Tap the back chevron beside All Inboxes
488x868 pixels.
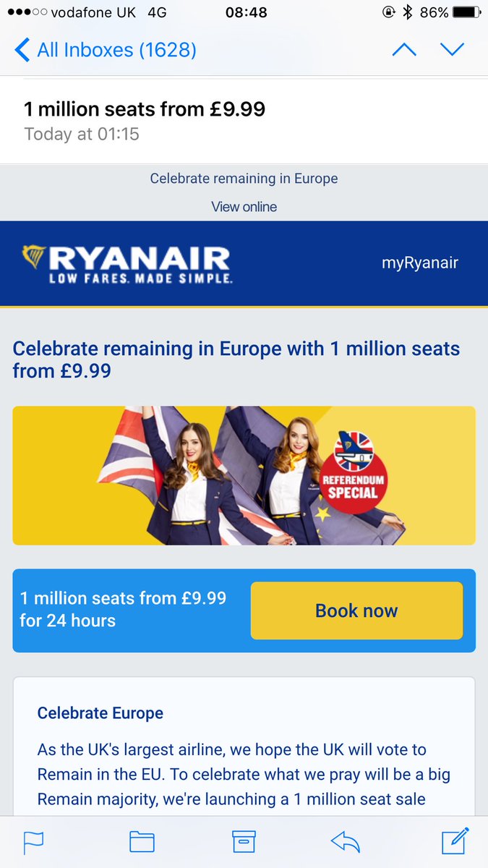(x=22, y=50)
